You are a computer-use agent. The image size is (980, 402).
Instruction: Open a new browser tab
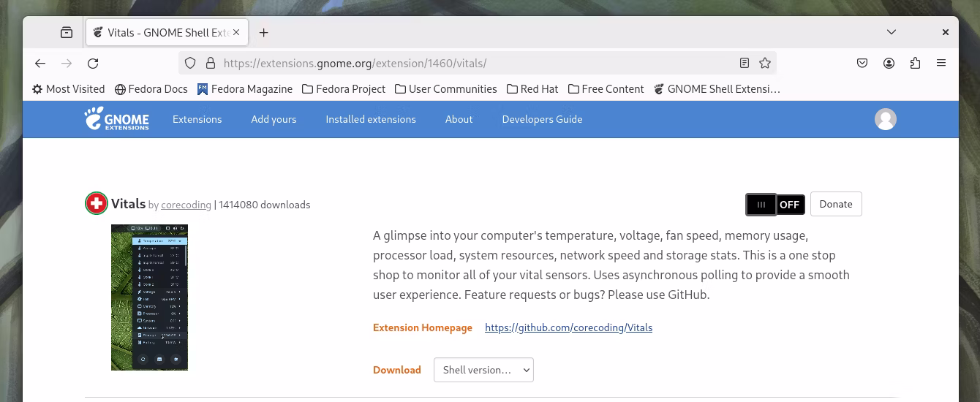[264, 32]
